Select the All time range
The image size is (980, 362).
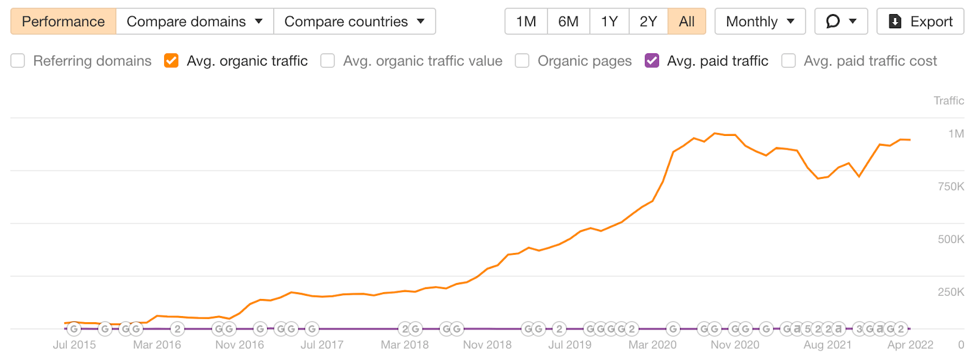pyautogui.click(x=687, y=21)
